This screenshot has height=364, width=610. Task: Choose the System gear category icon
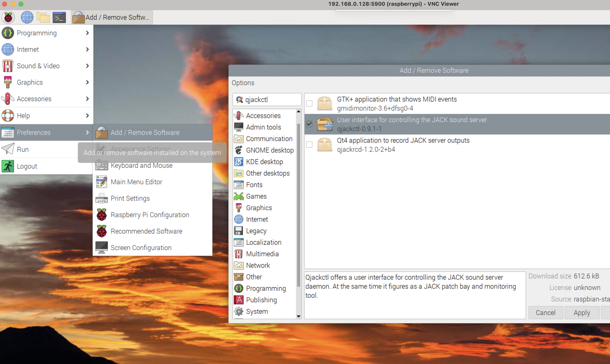click(x=239, y=312)
